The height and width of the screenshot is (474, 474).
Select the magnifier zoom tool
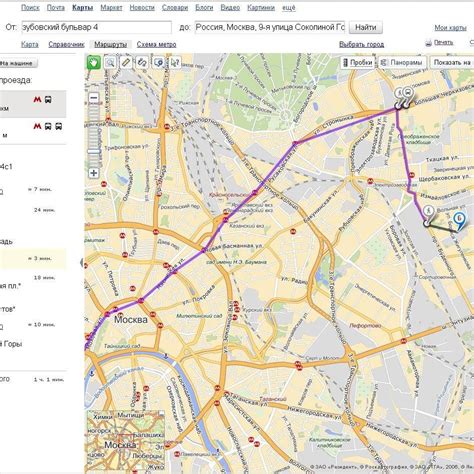pyautogui.click(x=110, y=62)
